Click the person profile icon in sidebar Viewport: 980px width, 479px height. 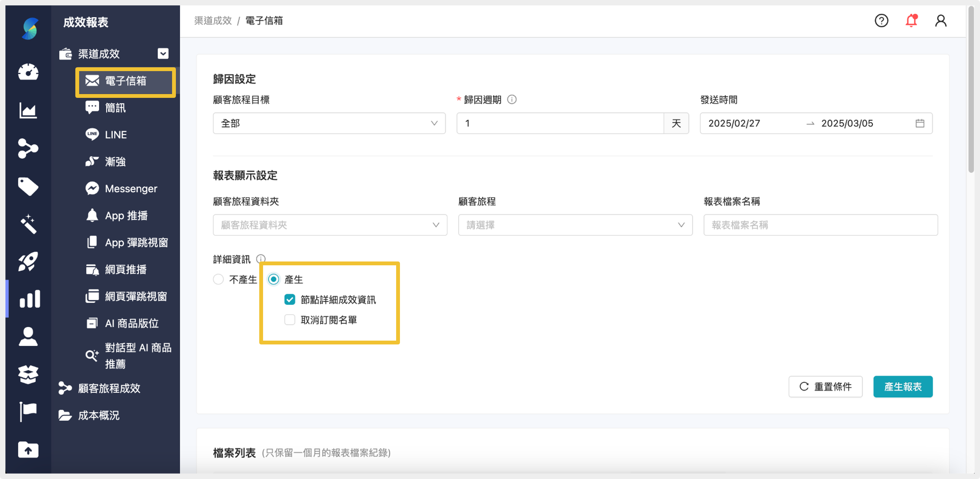[28, 336]
